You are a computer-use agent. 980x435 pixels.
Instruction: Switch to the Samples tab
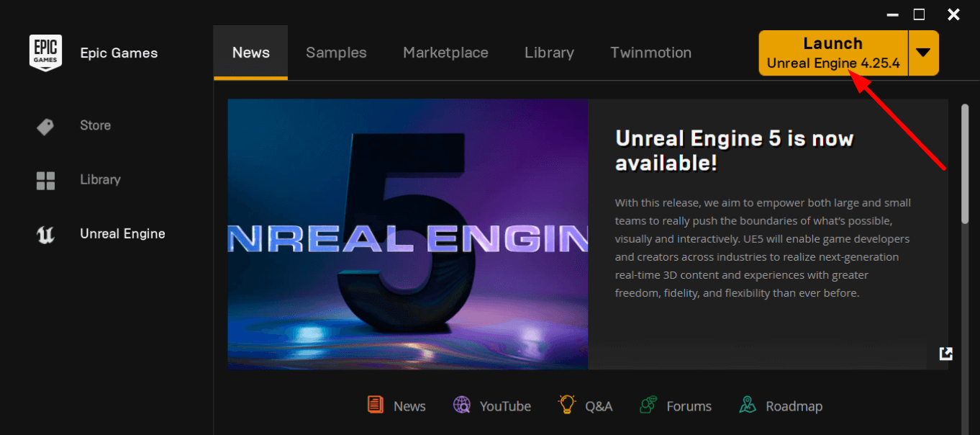pos(336,53)
